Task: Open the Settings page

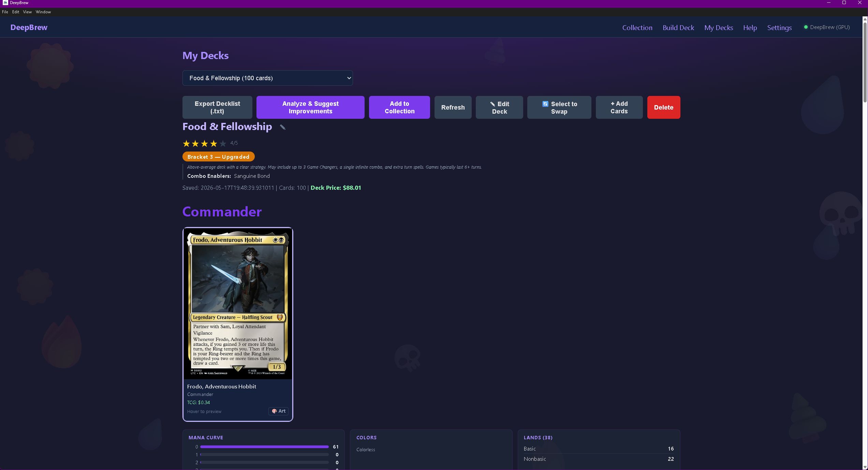Action: click(779, 28)
